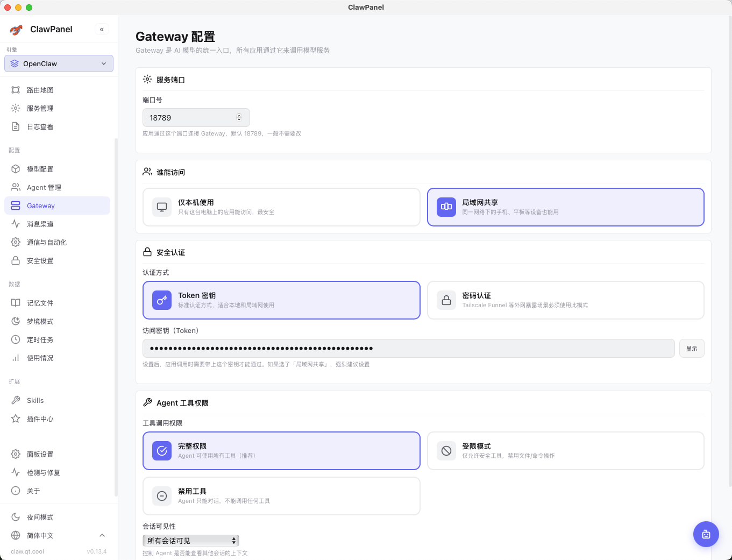Screen dimensions: 732x560
Task: Click the floating robot assistant button
Action: point(706,534)
